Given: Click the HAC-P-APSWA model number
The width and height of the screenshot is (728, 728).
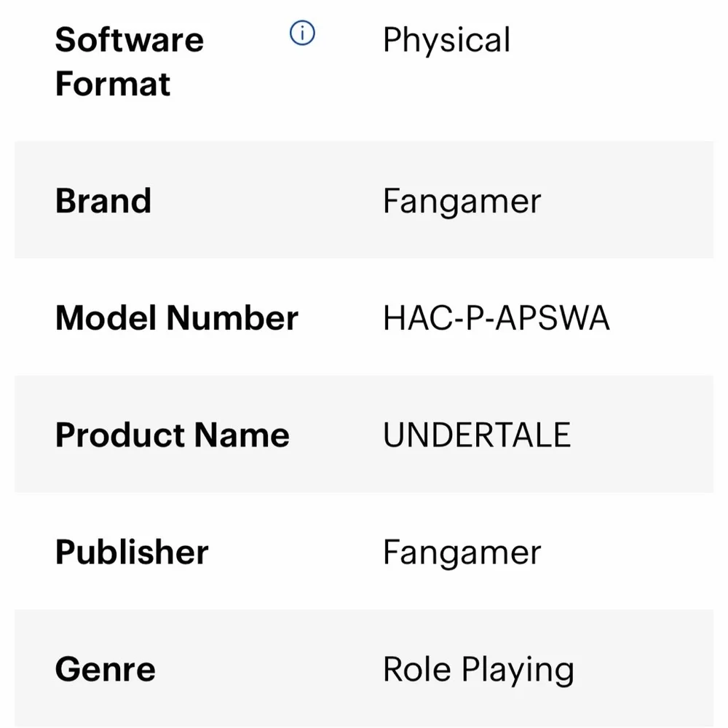Looking at the screenshot, I should tap(496, 318).
